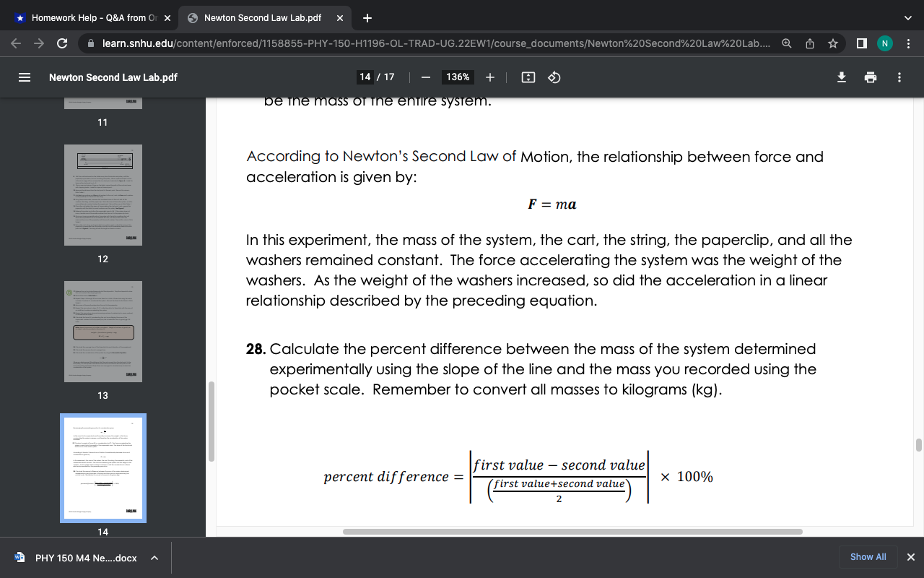This screenshot has width=924, height=578.
Task: Open Chrome's main menu
Action: (x=909, y=43)
